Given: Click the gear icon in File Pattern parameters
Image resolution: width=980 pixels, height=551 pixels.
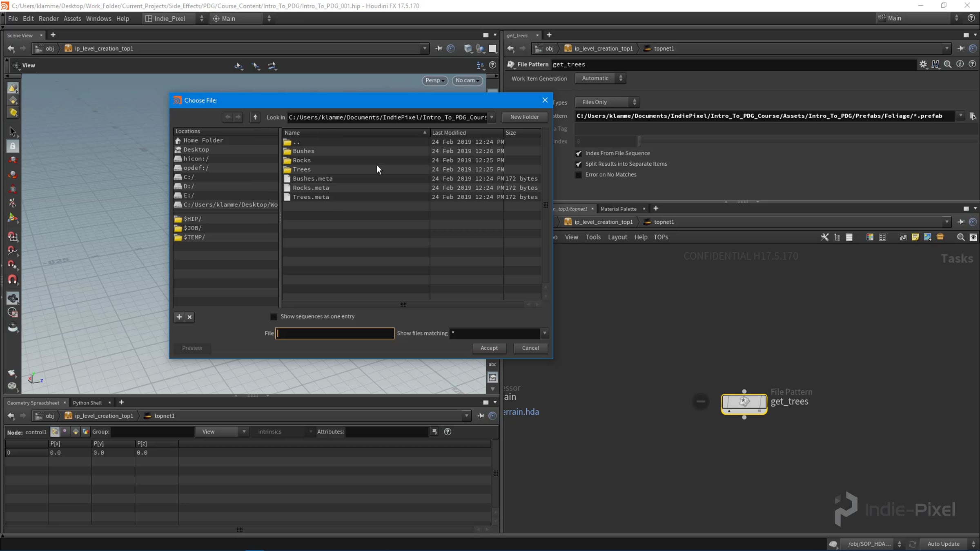Looking at the screenshot, I should (x=923, y=64).
